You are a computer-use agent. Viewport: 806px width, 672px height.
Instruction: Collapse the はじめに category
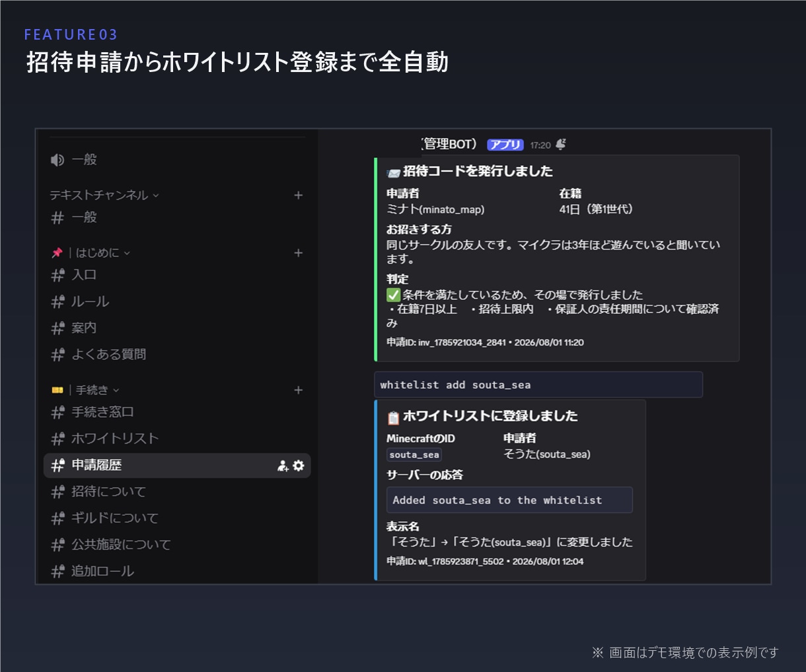click(100, 252)
